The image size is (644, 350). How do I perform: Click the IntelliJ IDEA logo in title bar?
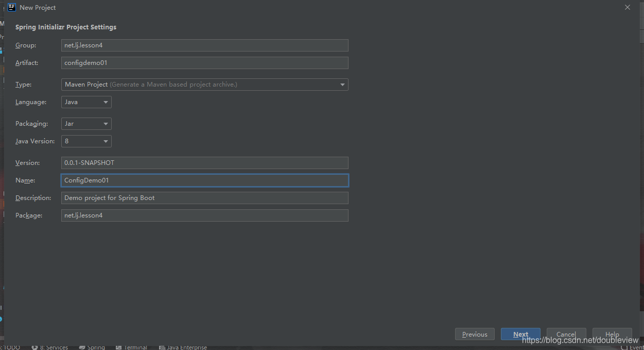coord(12,7)
